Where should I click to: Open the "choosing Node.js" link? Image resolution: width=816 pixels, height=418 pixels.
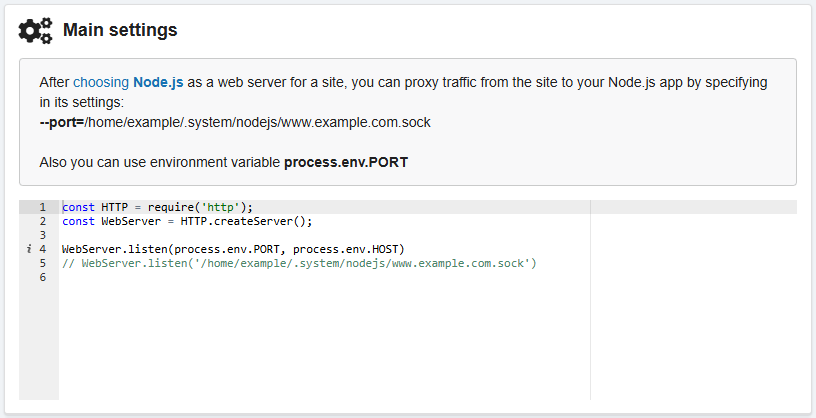point(128,82)
